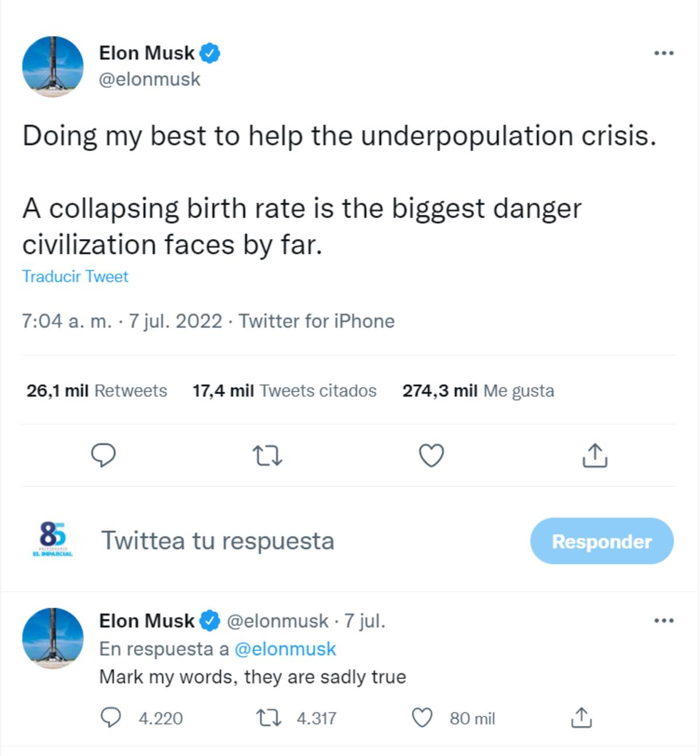Share the main tweet via share icon
This screenshot has width=700, height=756.
595,455
